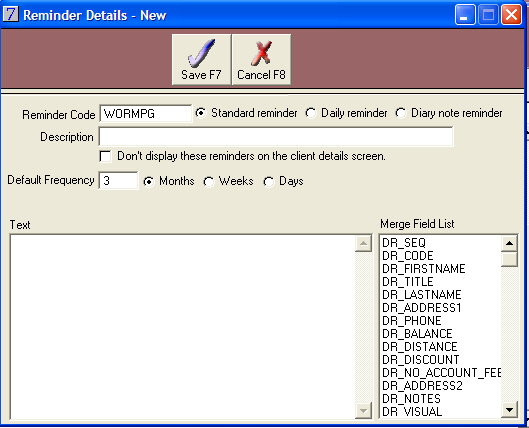Viewport: 529px width, 428px height.
Task: Click into the Description input field
Action: click(x=276, y=137)
